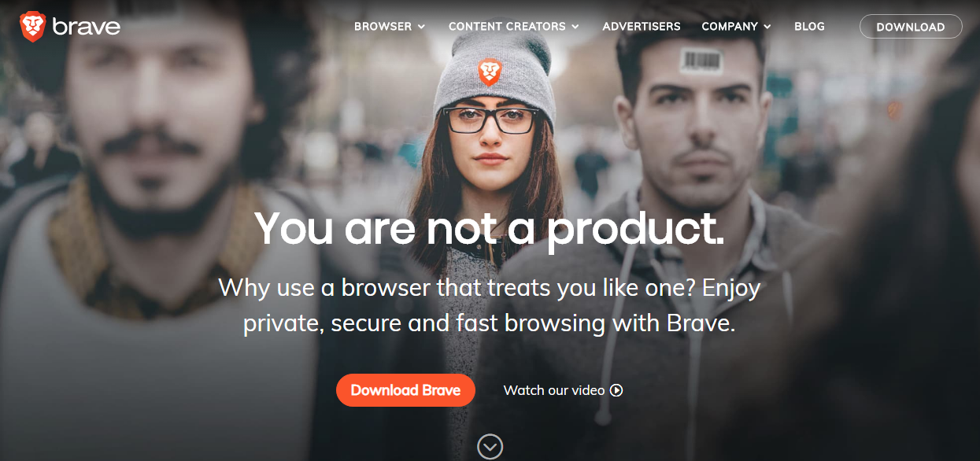Click the 'Why use a browser' subheading text
Viewport: 980px width, 461px height.
[x=490, y=305]
